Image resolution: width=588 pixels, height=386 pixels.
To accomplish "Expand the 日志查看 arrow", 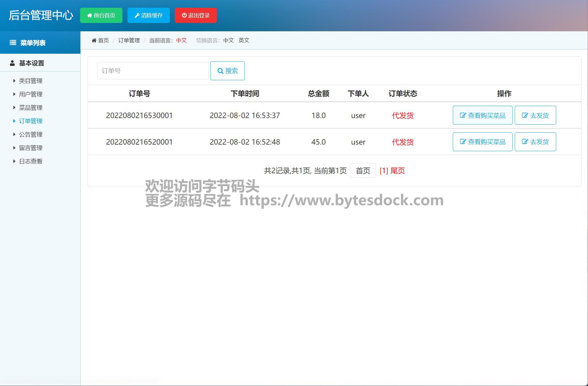I will 14,161.
